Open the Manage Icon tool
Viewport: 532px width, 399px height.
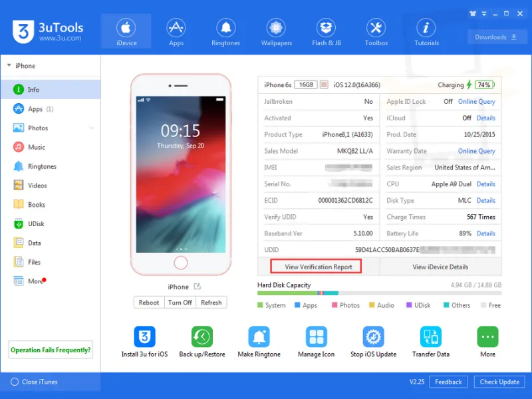click(x=316, y=342)
